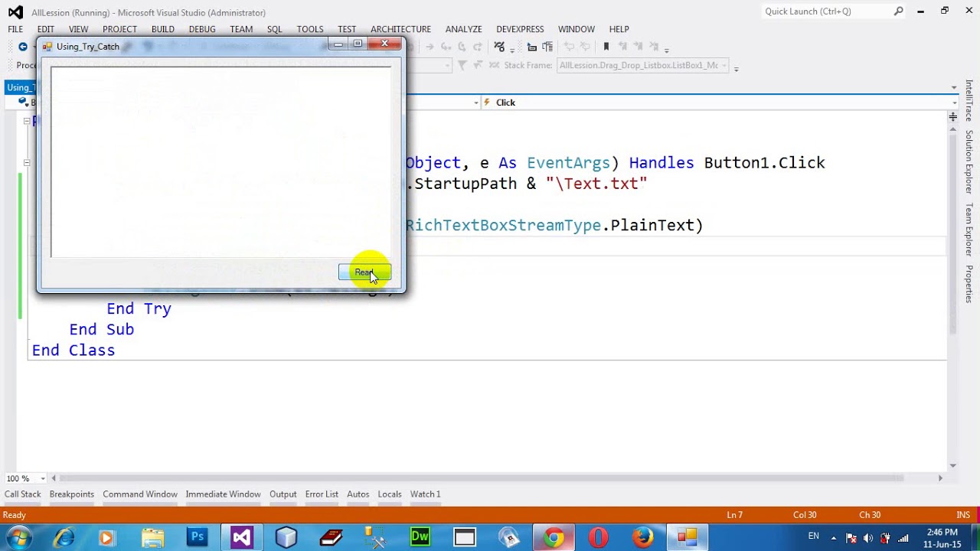This screenshot has width=980, height=551.
Task: Open the EDIT menu
Action: click(46, 29)
